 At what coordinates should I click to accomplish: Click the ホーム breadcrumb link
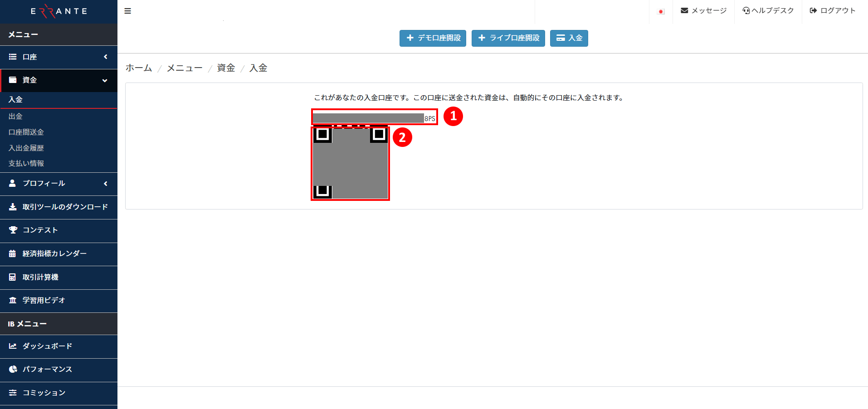[x=139, y=68]
